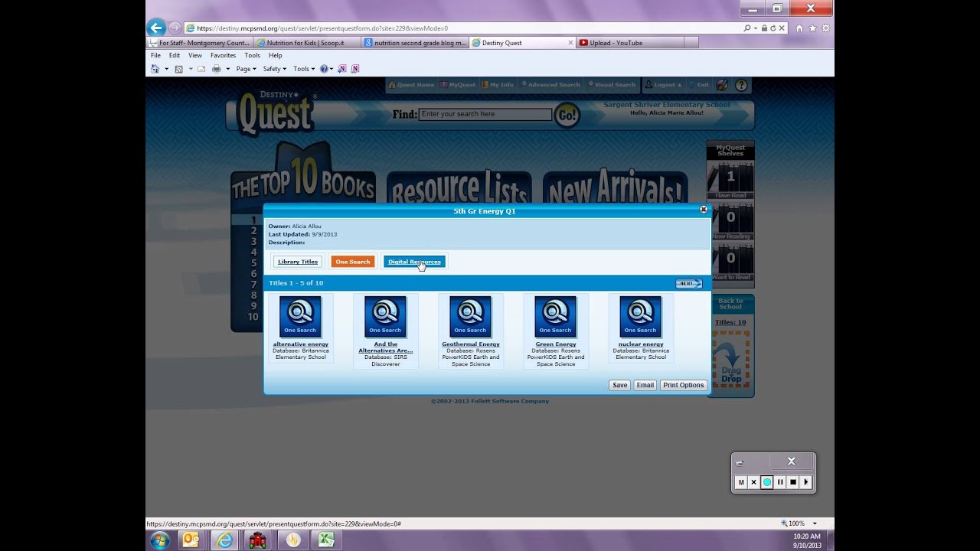Select the One Search filter button

tap(353, 262)
